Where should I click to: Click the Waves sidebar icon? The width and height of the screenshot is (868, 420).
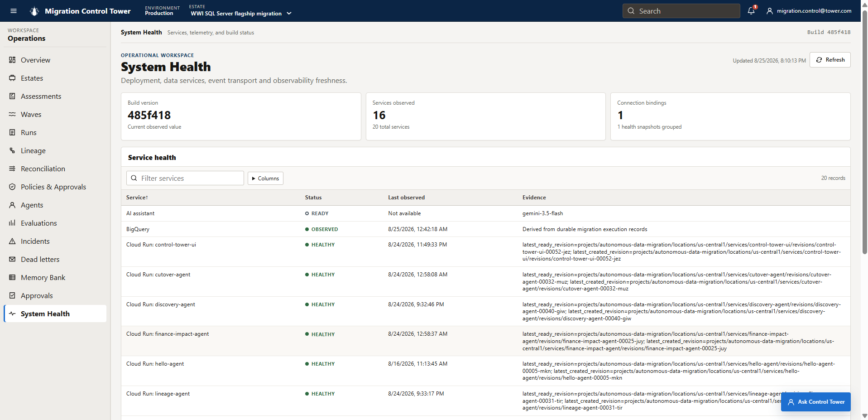coord(12,114)
